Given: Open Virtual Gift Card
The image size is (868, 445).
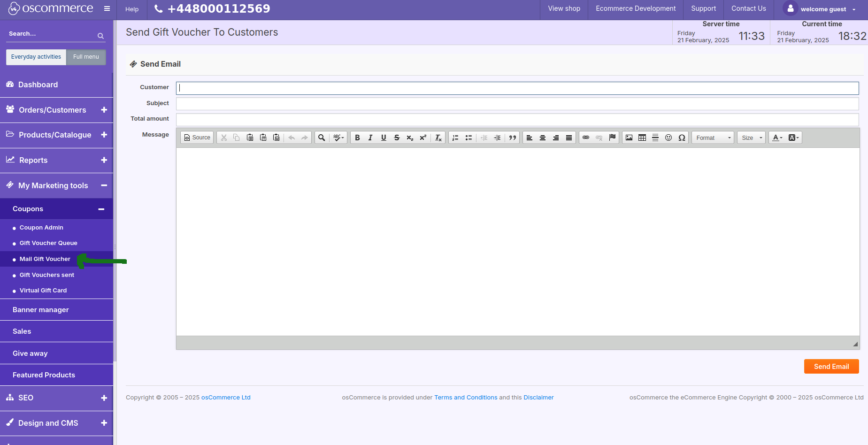Looking at the screenshot, I should [43, 291].
